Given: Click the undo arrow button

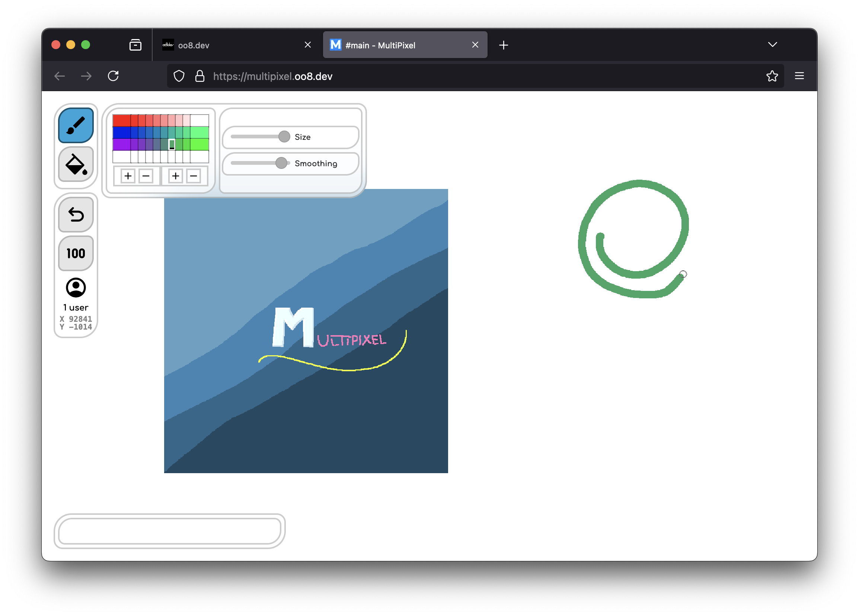Looking at the screenshot, I should coord(76,215).
